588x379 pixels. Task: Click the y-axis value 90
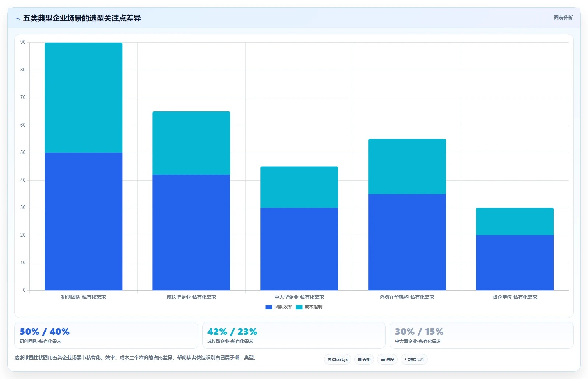point(23,42)
